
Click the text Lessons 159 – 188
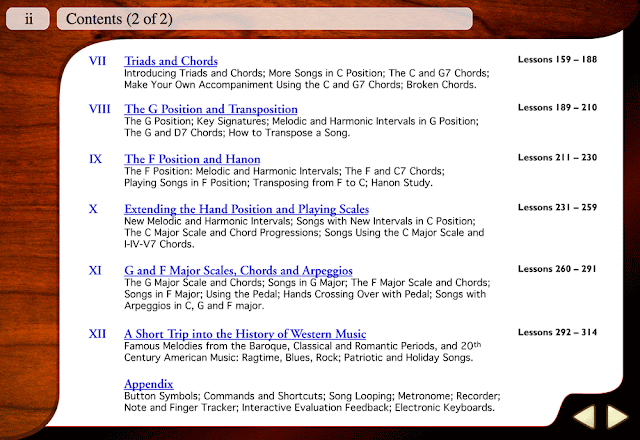pyautogui.click(x=557, y=60)
